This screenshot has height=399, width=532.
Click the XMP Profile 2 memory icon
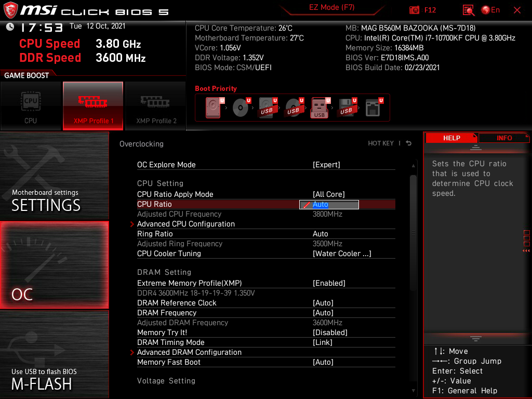click(x=155, y=101)
